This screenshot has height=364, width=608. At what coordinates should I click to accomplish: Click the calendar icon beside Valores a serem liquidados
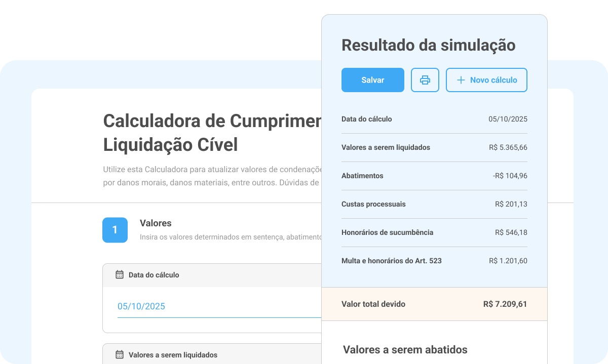coord(119,354)
